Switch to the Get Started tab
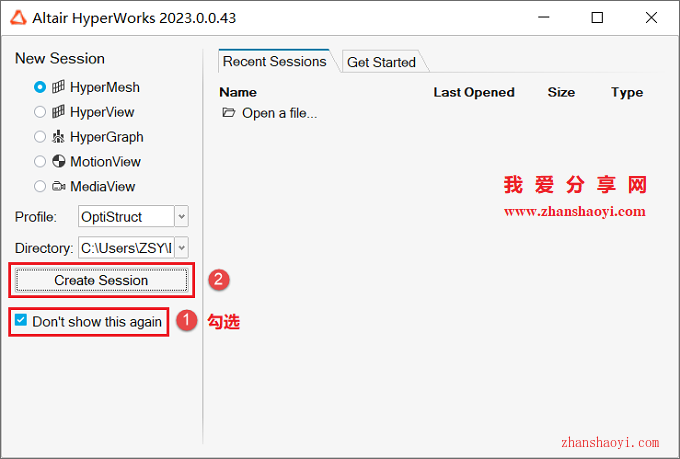Image resolution: width=680 pixels, height=459 pixels. [381, 62]
